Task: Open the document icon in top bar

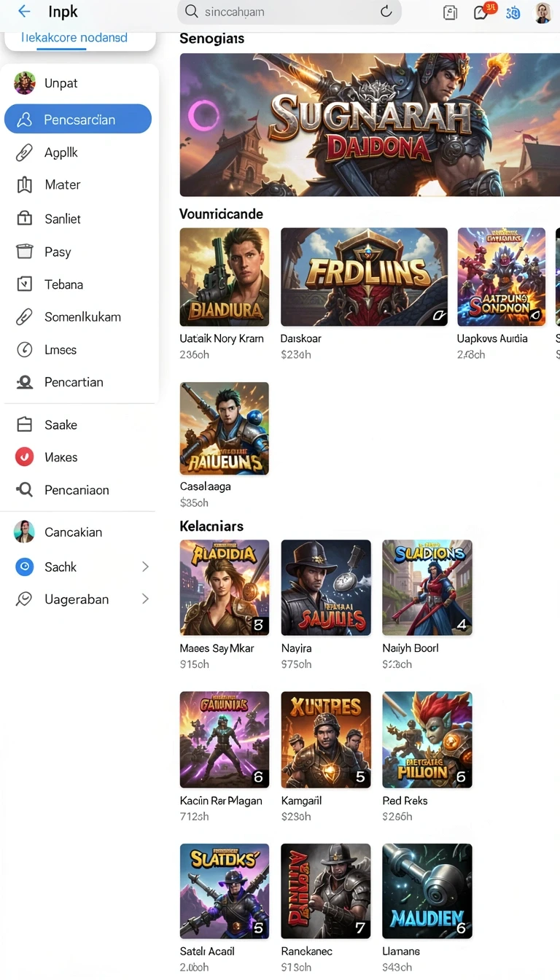Action: coord(451,12)
